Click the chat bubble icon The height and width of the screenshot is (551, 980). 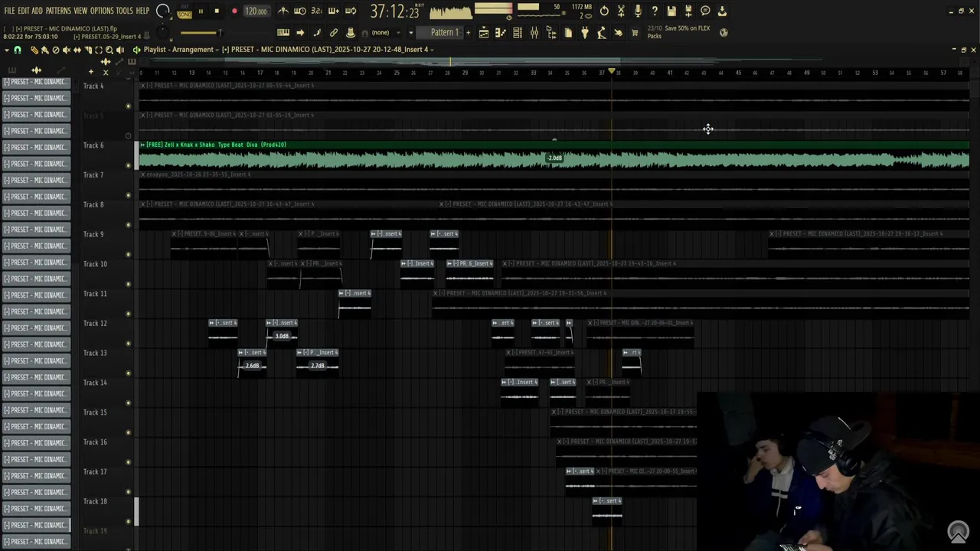[x=705, y=11]
